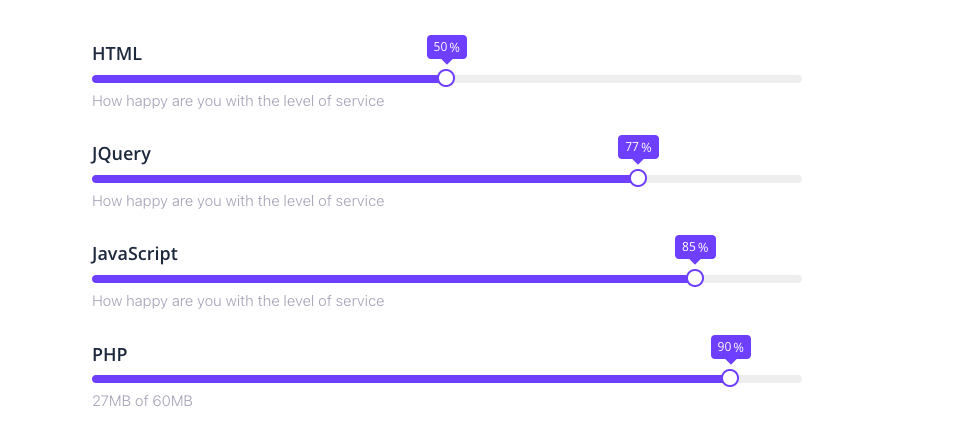Image resolution: width=956 pixels, height=441 pixels.
Task: Click the PHP heading label
Action: [110, 354]
